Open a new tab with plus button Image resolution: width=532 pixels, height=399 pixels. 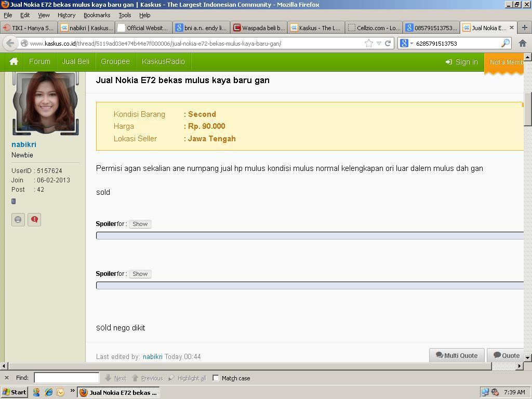coord(525,28)
